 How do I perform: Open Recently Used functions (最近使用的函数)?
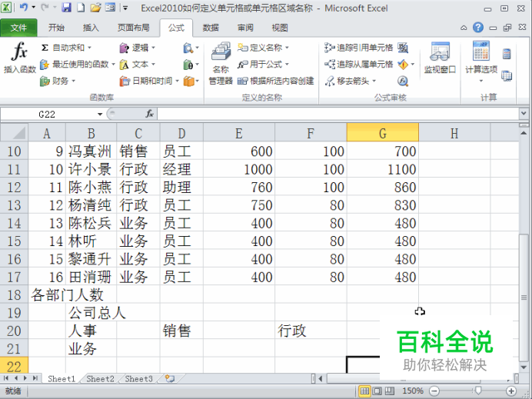click(x=78, y=64)
